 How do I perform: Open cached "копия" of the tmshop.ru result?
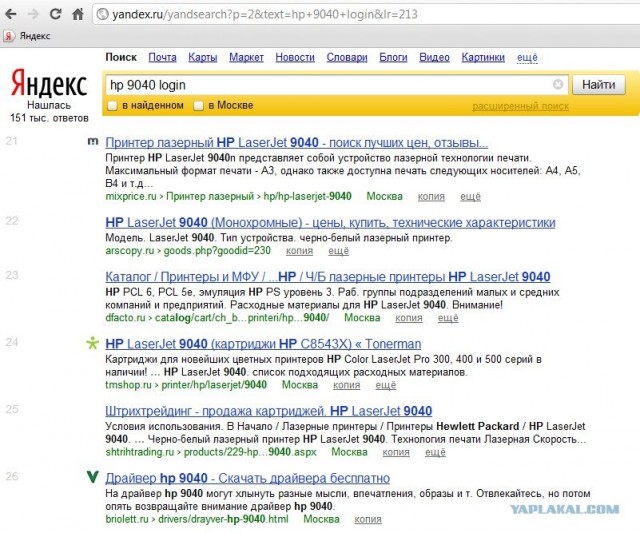pyautogui.click(x=347, y=385)
